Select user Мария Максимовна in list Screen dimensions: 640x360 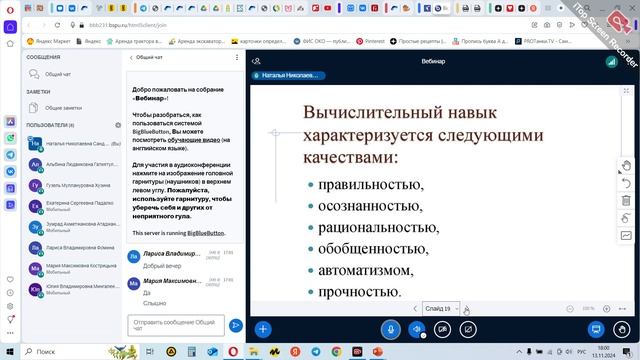pyautogui.click(x=73, y=269)
